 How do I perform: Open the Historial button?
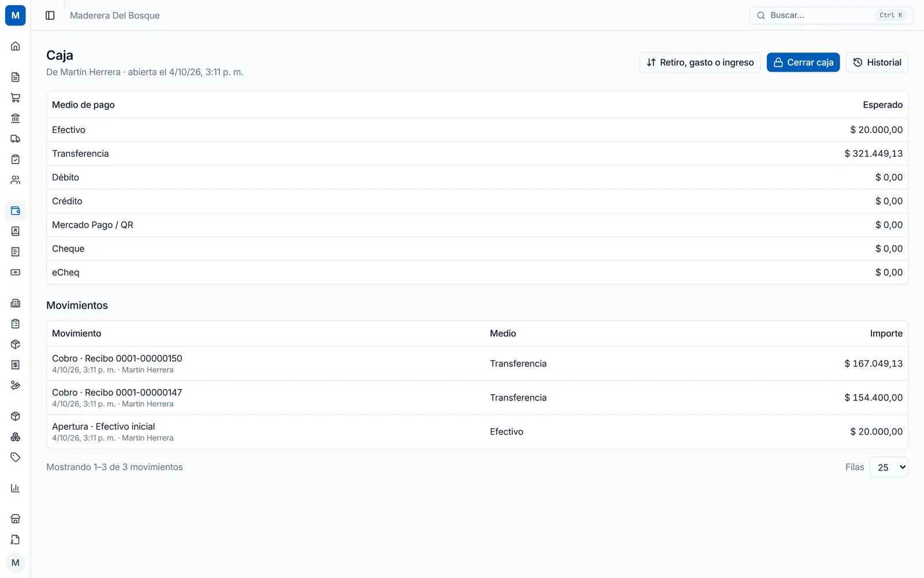[x=877, y=62]
